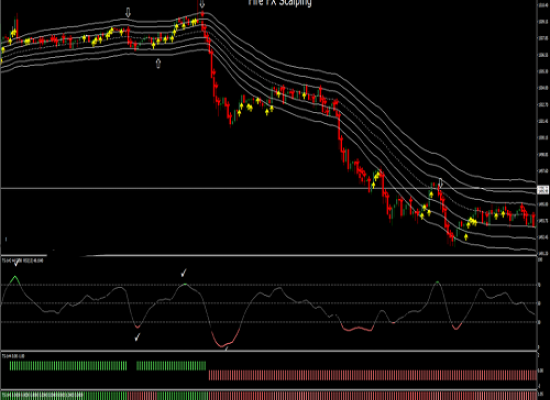Click the checkmark under the deepest red oscillator trough
Image resolution: width=550 pixels, height=400 pixels.
point(227,348)
